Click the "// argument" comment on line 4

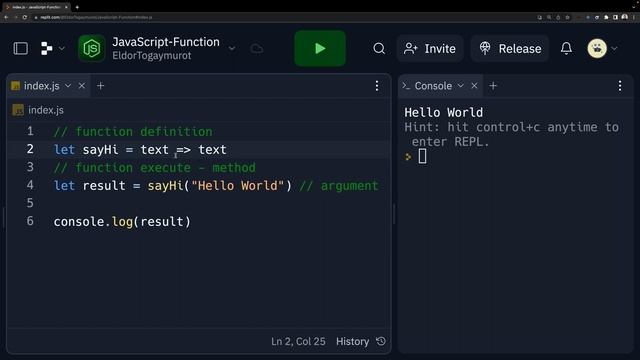[x=339, y=186]
